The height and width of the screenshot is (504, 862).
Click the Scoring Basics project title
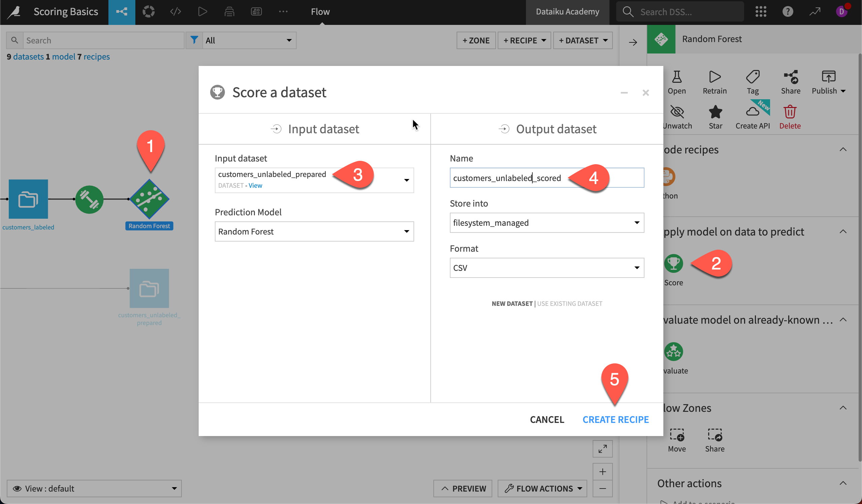(66, 12)
